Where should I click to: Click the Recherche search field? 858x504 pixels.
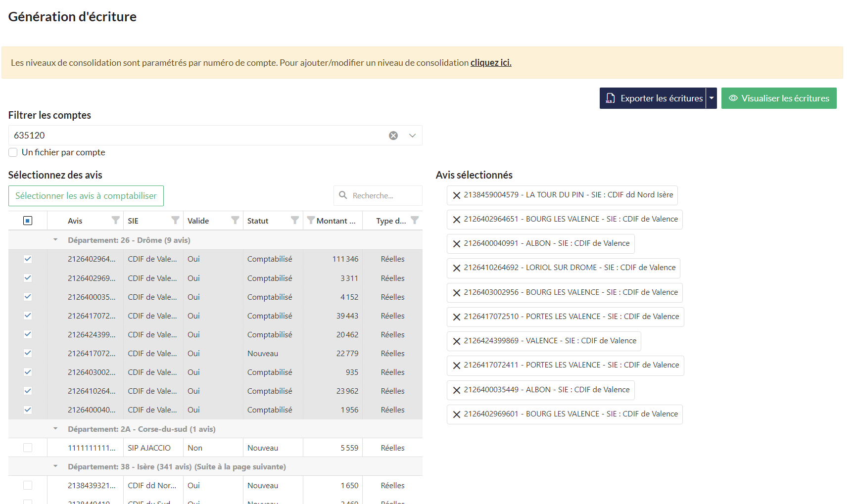pos(383,196)
